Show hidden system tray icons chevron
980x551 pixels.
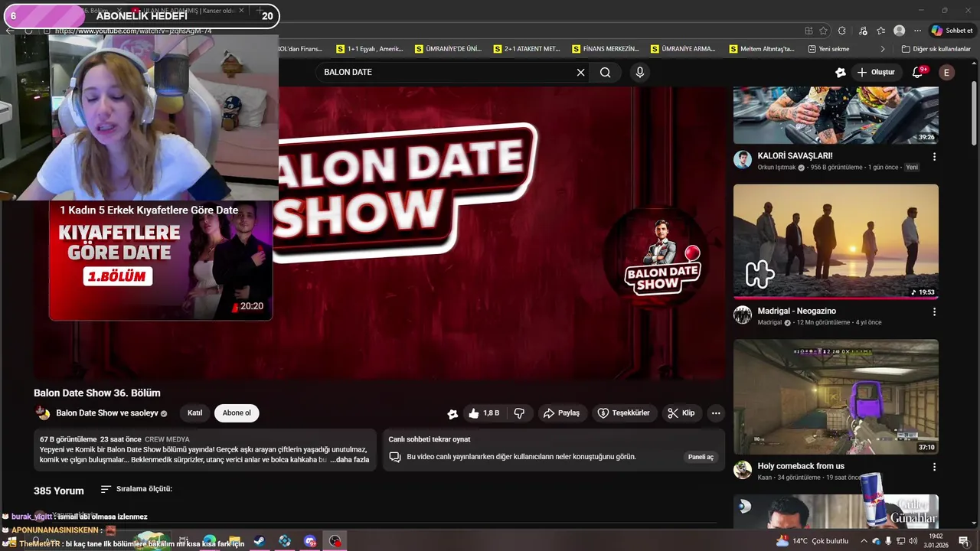864,541
